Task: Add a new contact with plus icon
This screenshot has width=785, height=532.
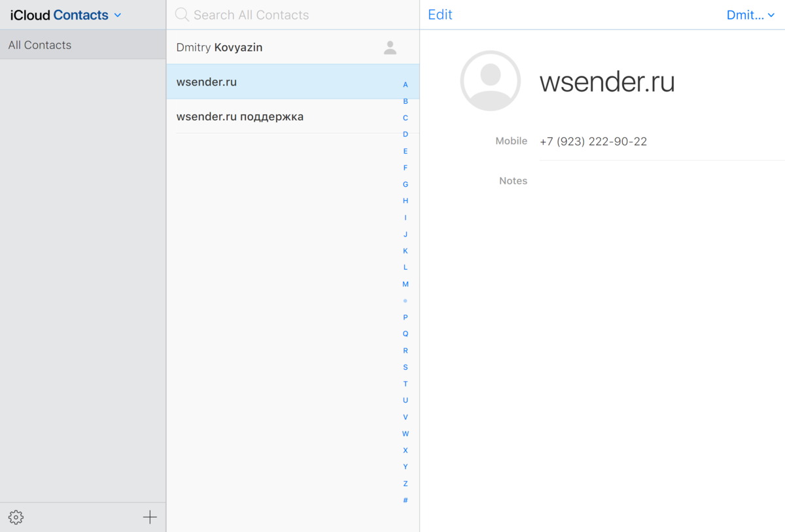Action: (x=150, y=518)
